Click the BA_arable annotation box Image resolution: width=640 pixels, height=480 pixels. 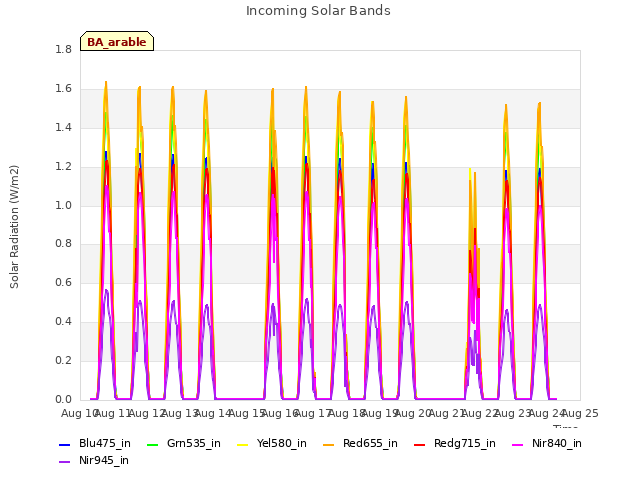(x=117, y=41)
